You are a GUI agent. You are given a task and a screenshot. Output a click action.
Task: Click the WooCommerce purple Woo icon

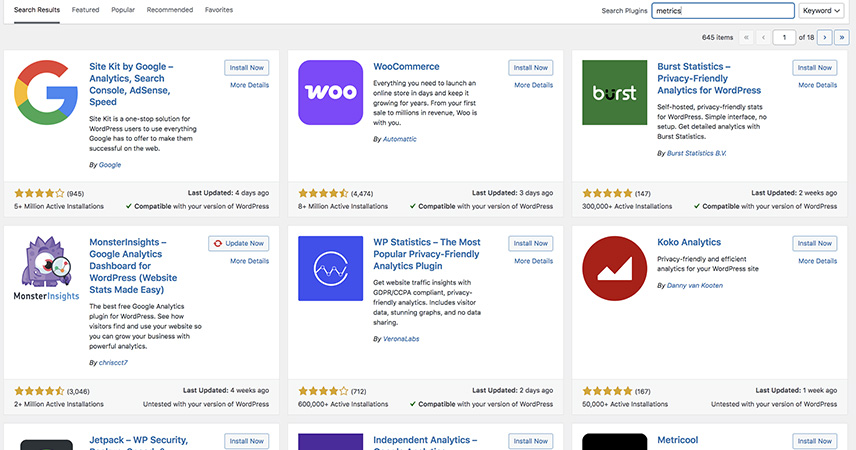pyautogui.click(x=331, y=93)
